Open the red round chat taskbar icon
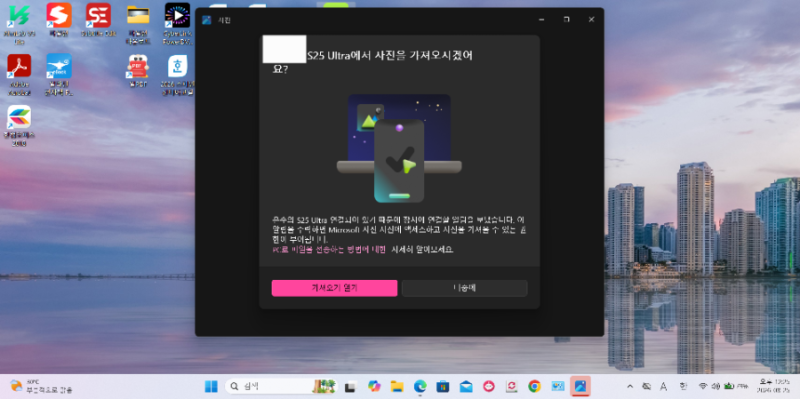This screenshot has width=800, height=399. pos(489,386)
